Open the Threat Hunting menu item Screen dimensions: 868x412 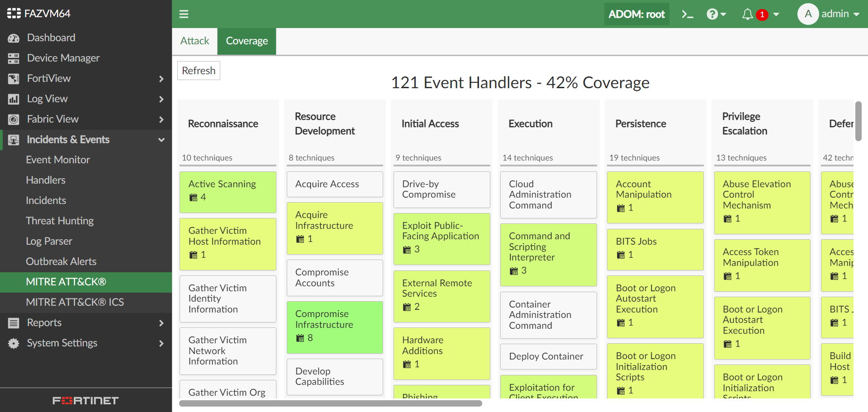[x=60, y=221]
